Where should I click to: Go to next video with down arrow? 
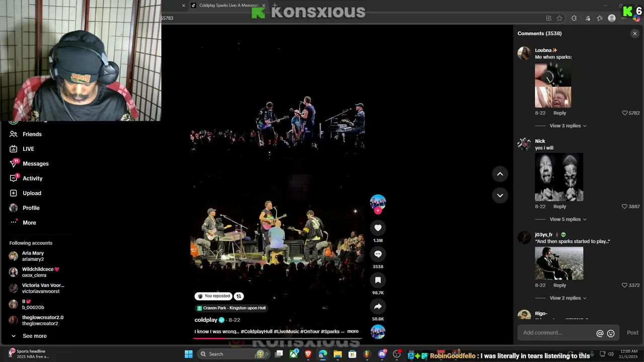pos(500,195)
